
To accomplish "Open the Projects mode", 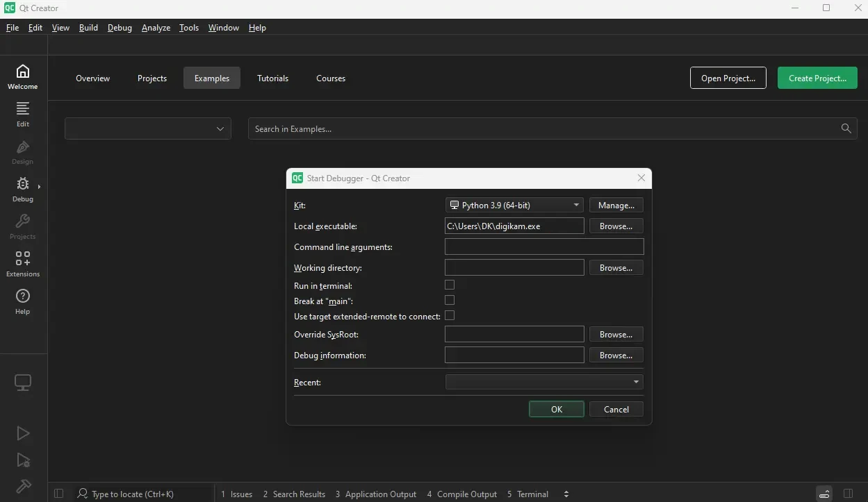I will tap(22, 227).
